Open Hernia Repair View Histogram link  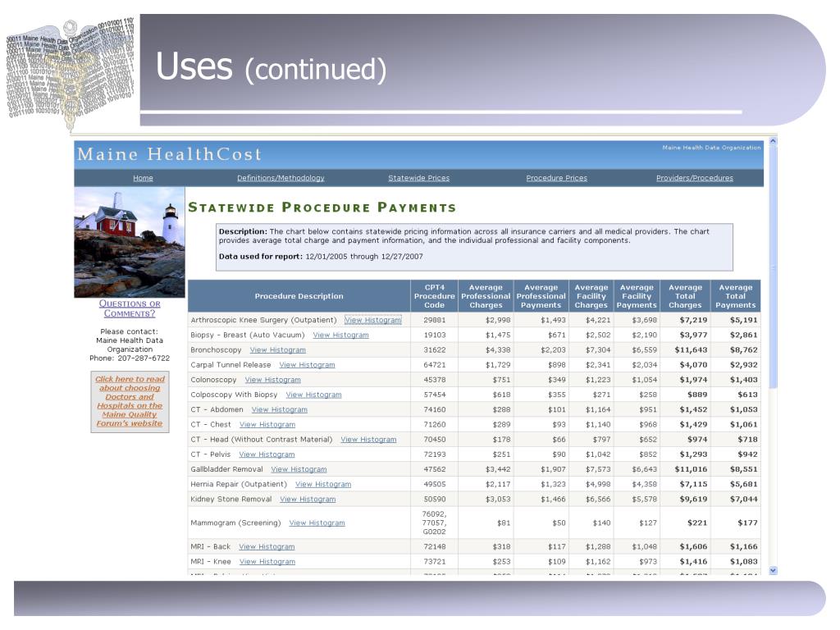click(x=323, y=485)
